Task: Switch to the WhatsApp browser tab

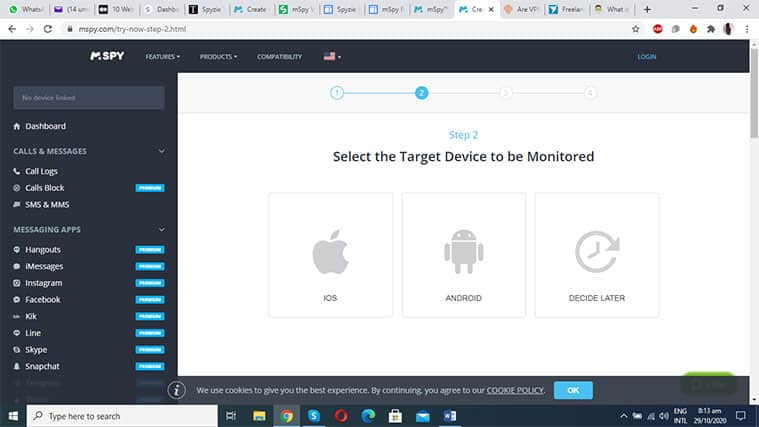Action: 27,9
